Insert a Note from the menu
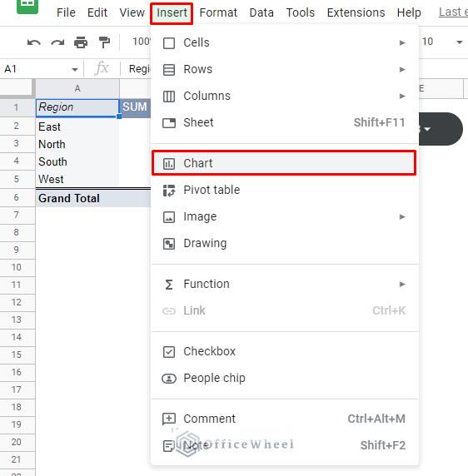This screenshot has width=468, height=476. (x=285, y=446)
